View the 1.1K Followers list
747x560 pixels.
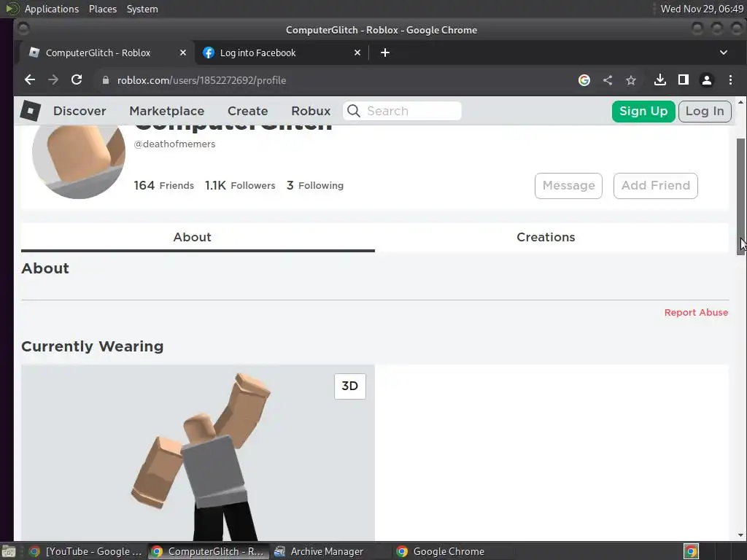click(240, 185)
